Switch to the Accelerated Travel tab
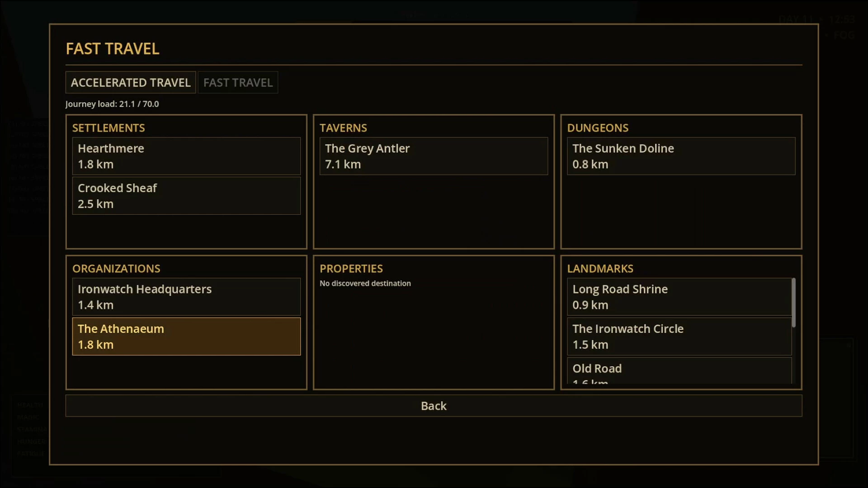The image size is (868, 488). [131, 83]
